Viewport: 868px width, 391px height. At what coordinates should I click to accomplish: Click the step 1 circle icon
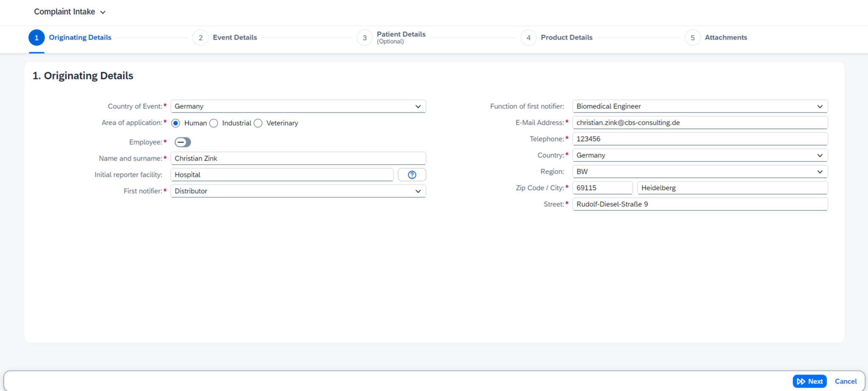click(x=37, y=37)
